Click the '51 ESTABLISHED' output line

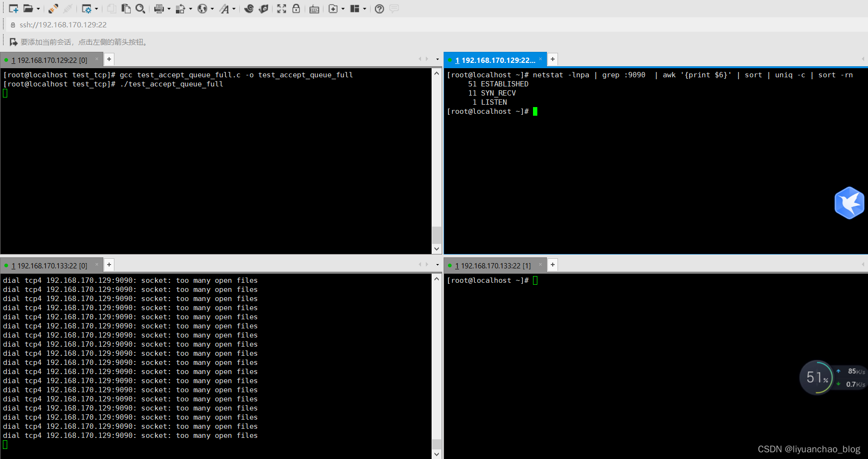[498, 84]
